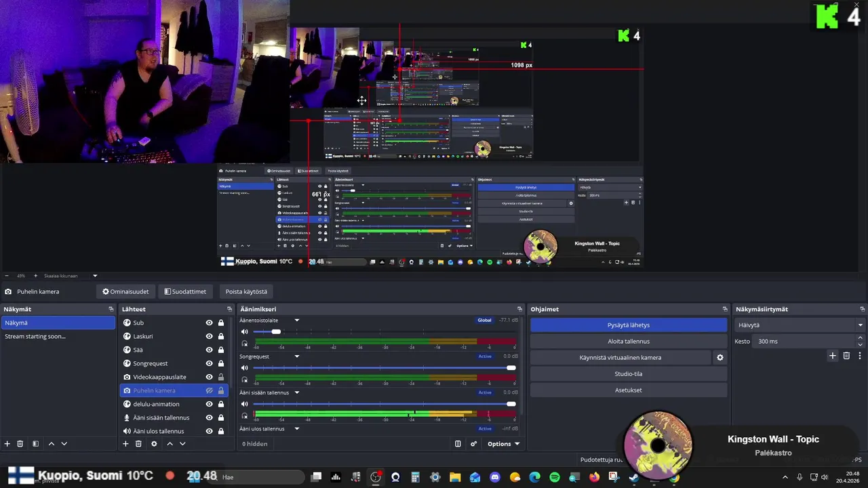The height and width of the screenshot is (488, 868).
Task: Show the hidden Puhelin kamera source
Action: tap(210, 390)
